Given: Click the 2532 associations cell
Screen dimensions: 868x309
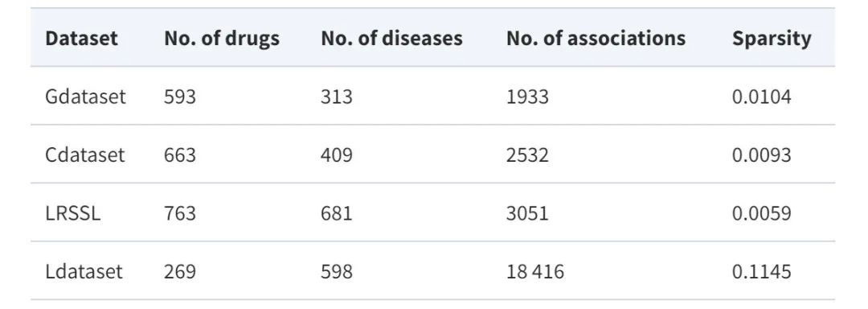Looking at the screenshot, I should [x=527, y=154].
